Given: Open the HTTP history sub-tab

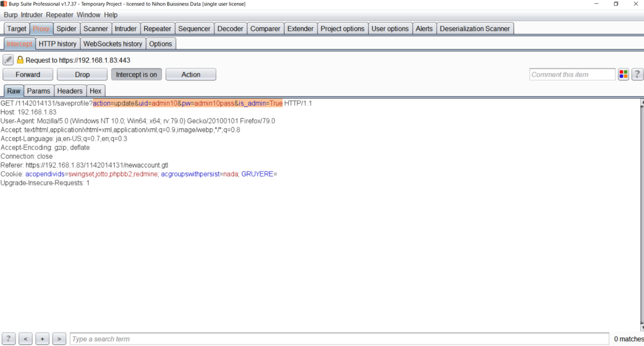Looking at the screenshot, I should (x=57, y=44).
